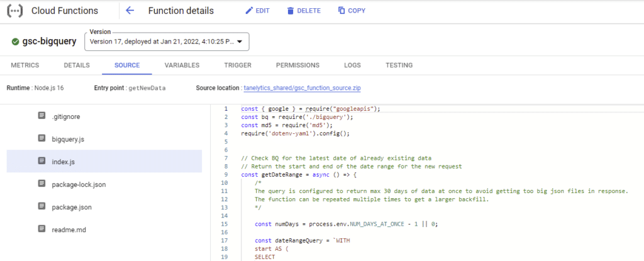644x261 pixels.
Task: Click the package.json file icon
Action: pyautogui.click(x=42, y=206)
